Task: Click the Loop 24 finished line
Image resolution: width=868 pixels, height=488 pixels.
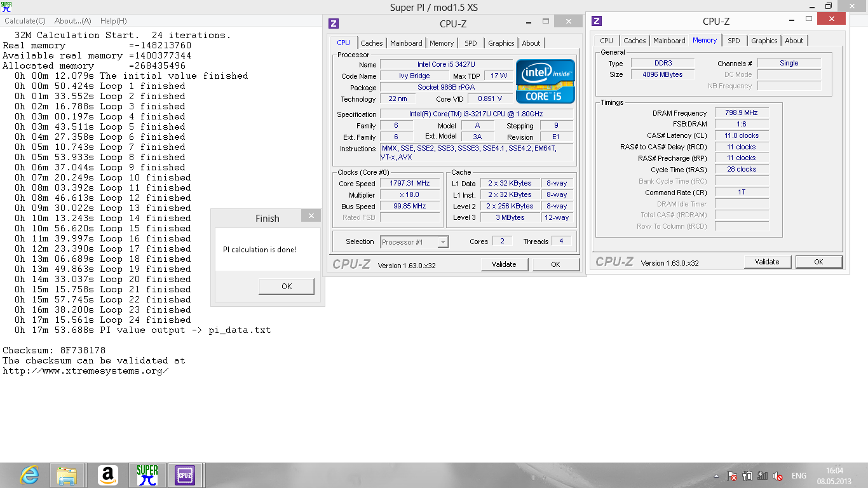Action: 102,320
